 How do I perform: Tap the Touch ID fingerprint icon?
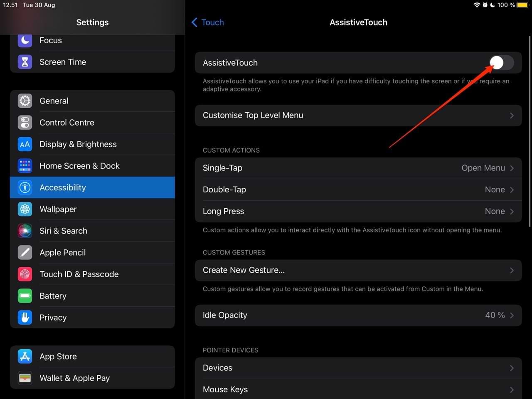click(x=25, y=274)
